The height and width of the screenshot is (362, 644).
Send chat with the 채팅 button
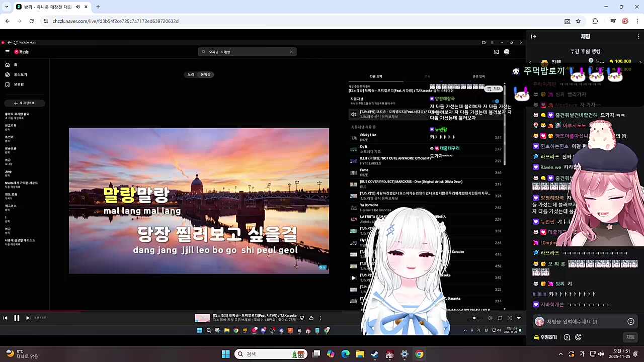630,337
